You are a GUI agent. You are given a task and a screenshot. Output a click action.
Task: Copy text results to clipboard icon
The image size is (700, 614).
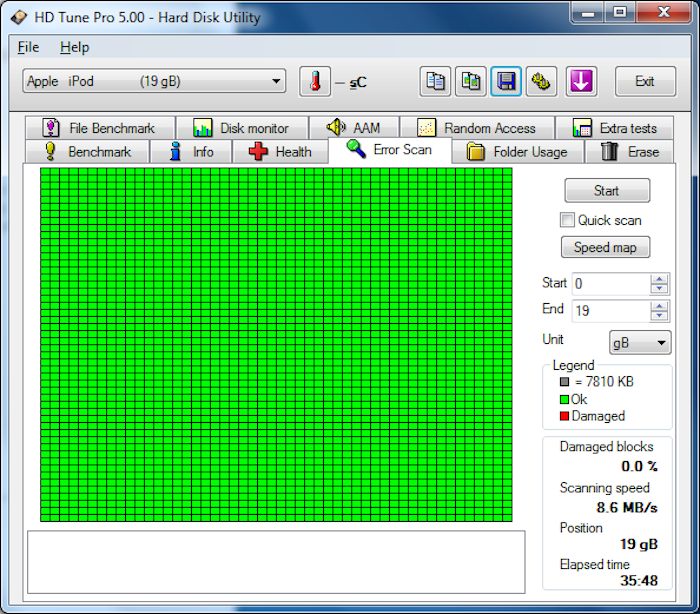click(x=435, y=81)
